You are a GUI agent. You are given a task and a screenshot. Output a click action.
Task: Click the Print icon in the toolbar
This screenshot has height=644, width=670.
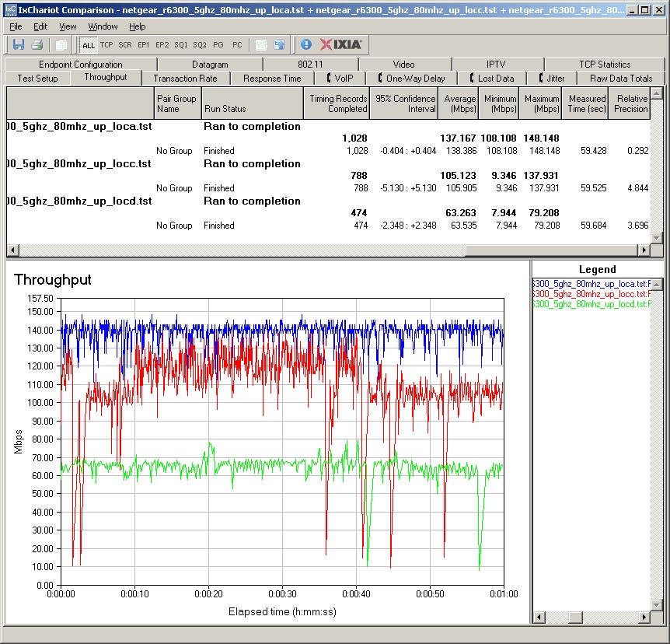pyautogui.click(x=37, y=44)
